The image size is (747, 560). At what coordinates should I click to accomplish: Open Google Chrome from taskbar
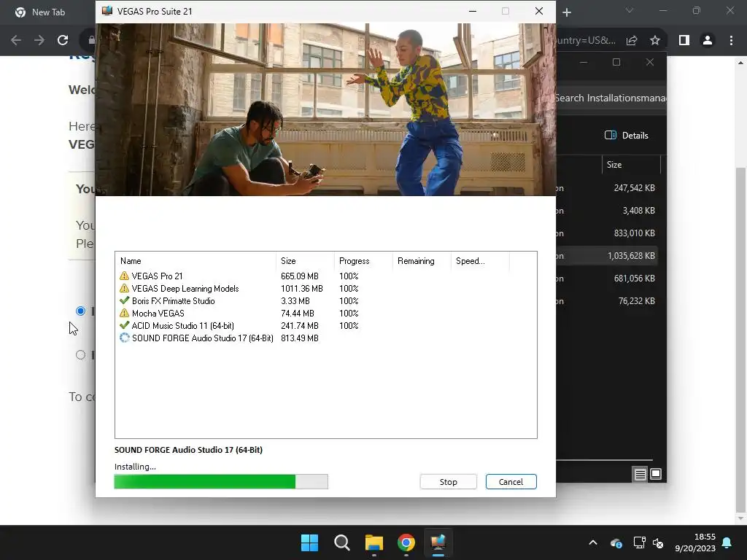[406, 542]
